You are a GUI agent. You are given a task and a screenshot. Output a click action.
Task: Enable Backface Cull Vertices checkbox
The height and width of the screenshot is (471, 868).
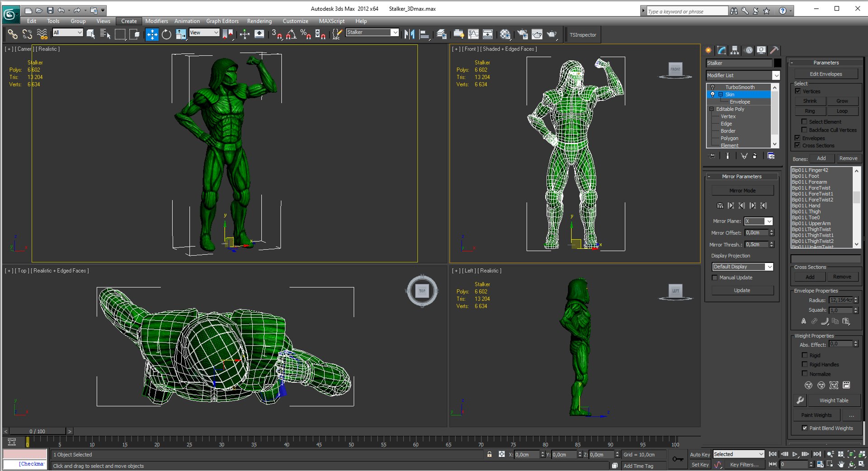(804, 130)
